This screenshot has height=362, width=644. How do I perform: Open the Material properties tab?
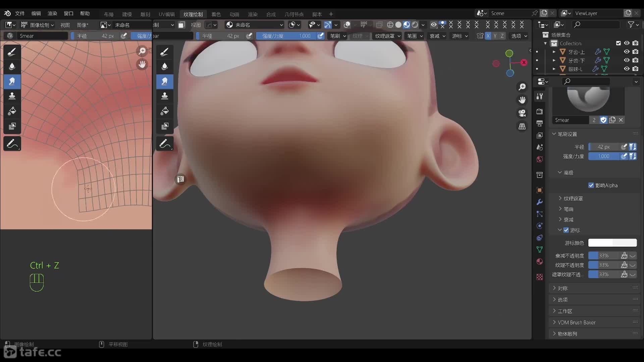click(x=540, y=261)
